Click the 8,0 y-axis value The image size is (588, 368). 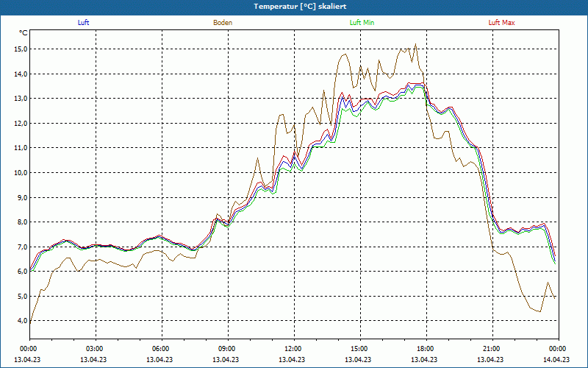click(x=23, y=222)
